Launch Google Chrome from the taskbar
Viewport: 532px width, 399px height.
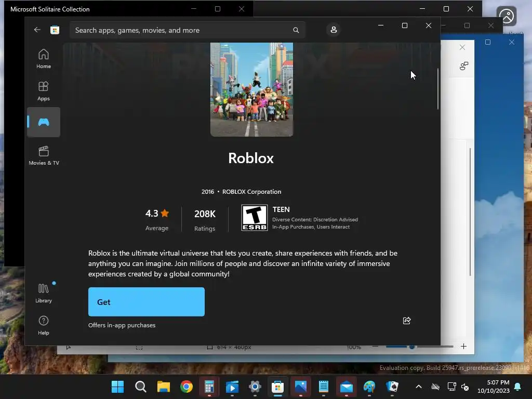coord(187,387)
